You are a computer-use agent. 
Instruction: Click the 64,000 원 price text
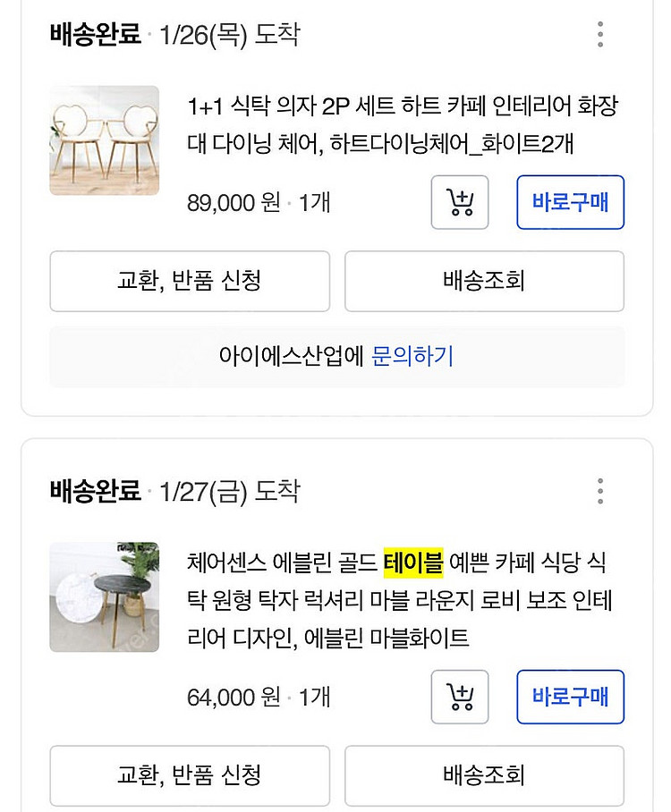(x=234, y=697)
